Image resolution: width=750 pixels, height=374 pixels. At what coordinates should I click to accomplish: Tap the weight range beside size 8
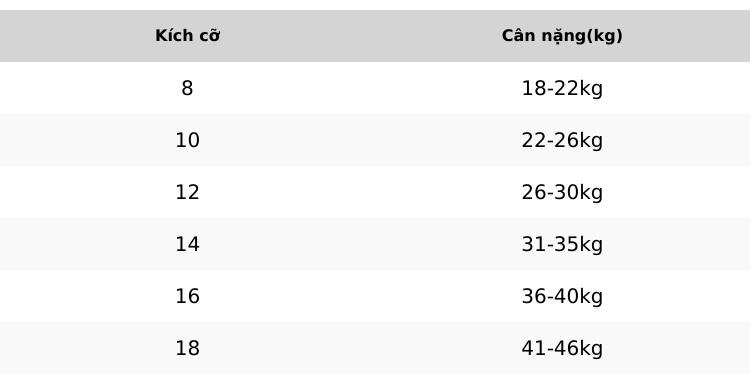click(562, 88)
